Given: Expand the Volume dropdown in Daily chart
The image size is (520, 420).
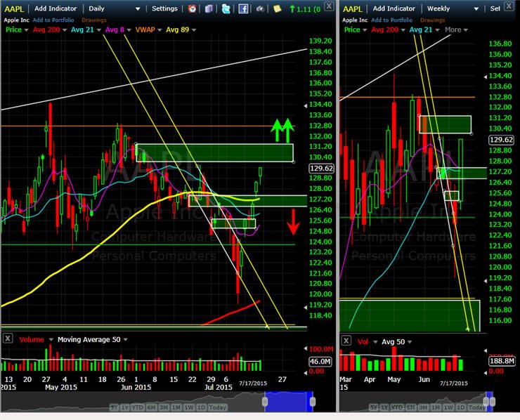Looking at the screenshot, I should (51, 340).
